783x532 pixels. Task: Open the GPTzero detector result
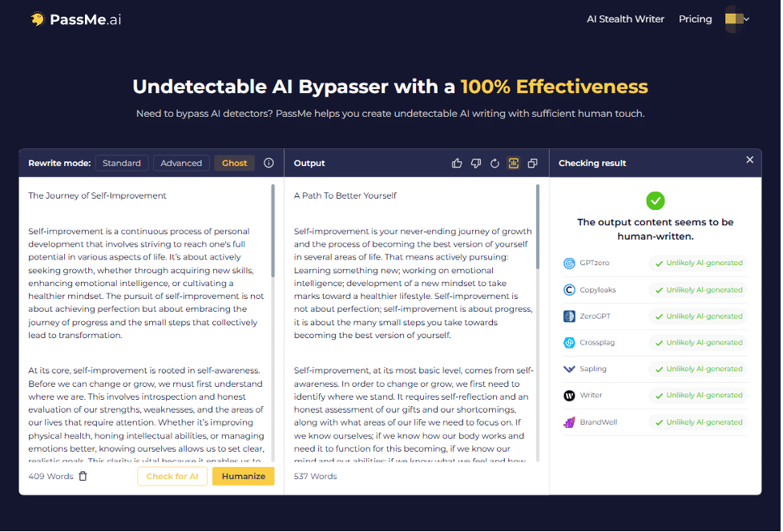tap(655, 263)
